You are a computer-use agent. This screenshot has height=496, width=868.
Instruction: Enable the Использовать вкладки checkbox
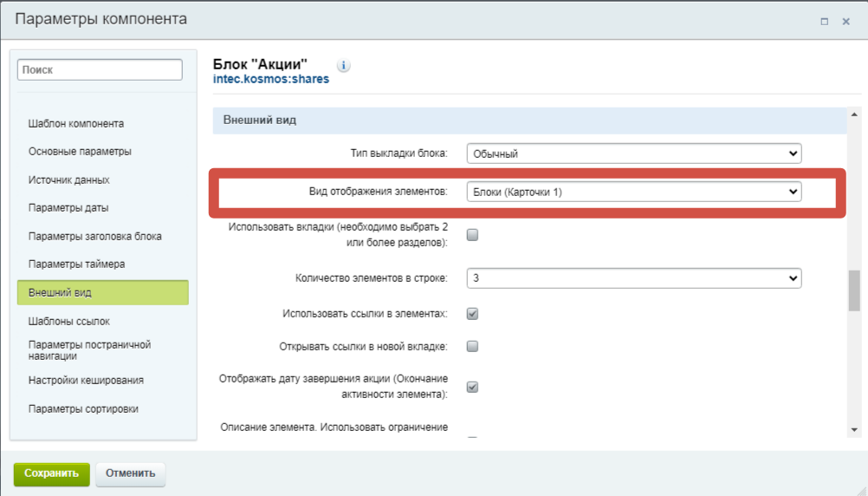tap(472, 235)
